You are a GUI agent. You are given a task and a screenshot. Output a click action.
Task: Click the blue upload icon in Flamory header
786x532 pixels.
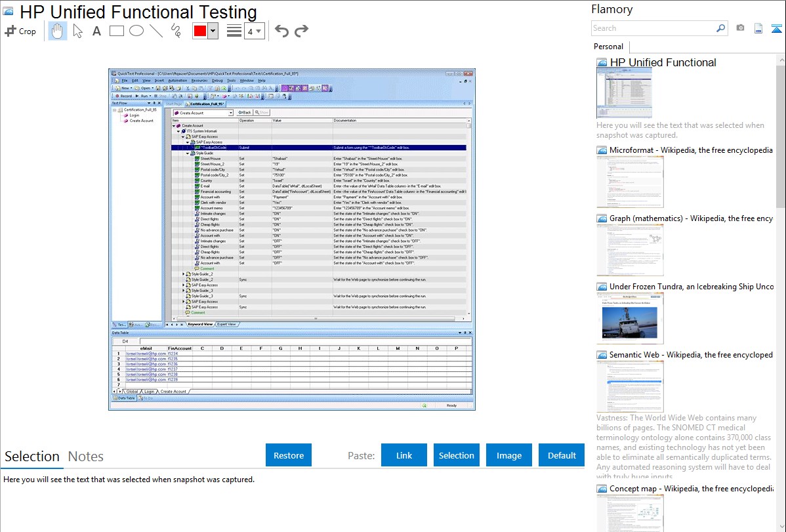coord(776,29)
